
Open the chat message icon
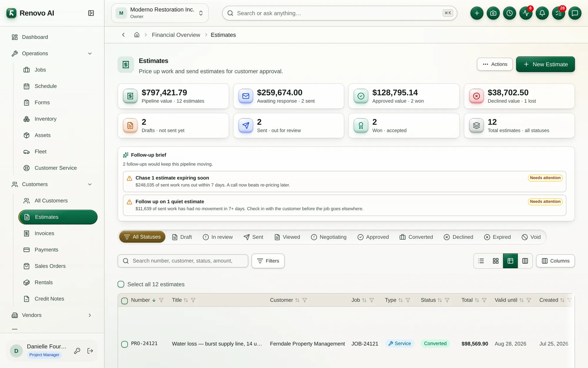pos(575,13)
